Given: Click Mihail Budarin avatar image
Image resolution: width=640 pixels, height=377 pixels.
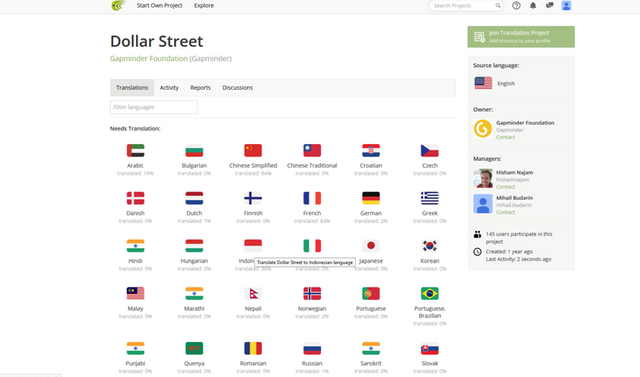Looking at the screenshot, I should [x=483, y=204].
